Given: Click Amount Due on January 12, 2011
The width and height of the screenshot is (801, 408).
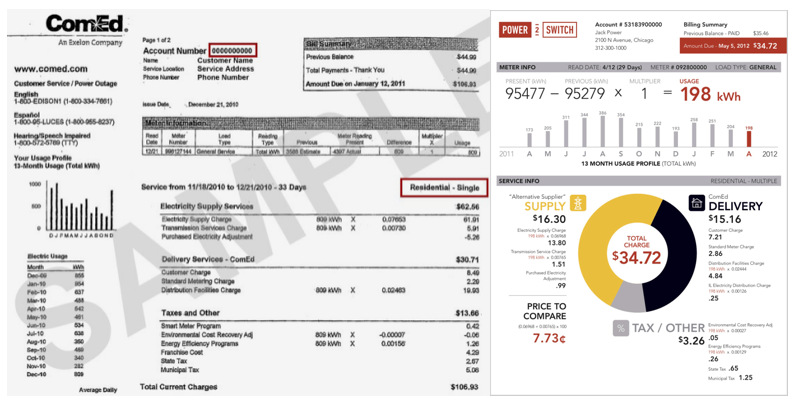Looking at the screenshot, I should pos(391,84).
